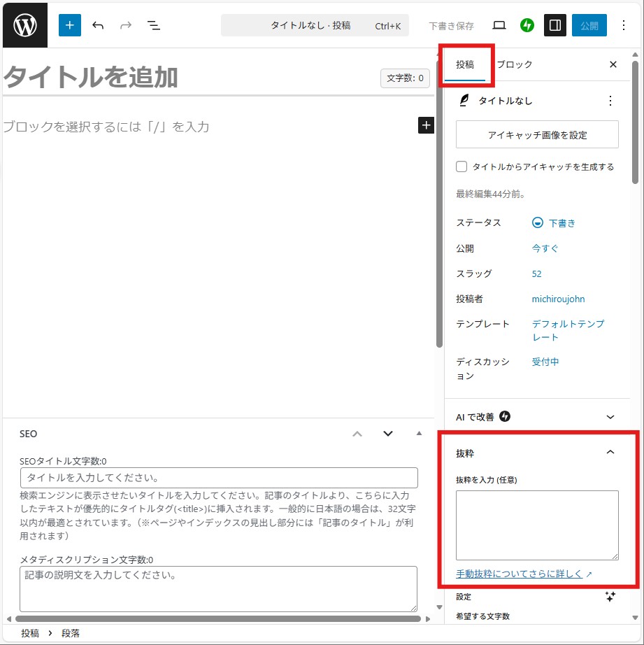Open the block inserter plus button

coord(70,25)
